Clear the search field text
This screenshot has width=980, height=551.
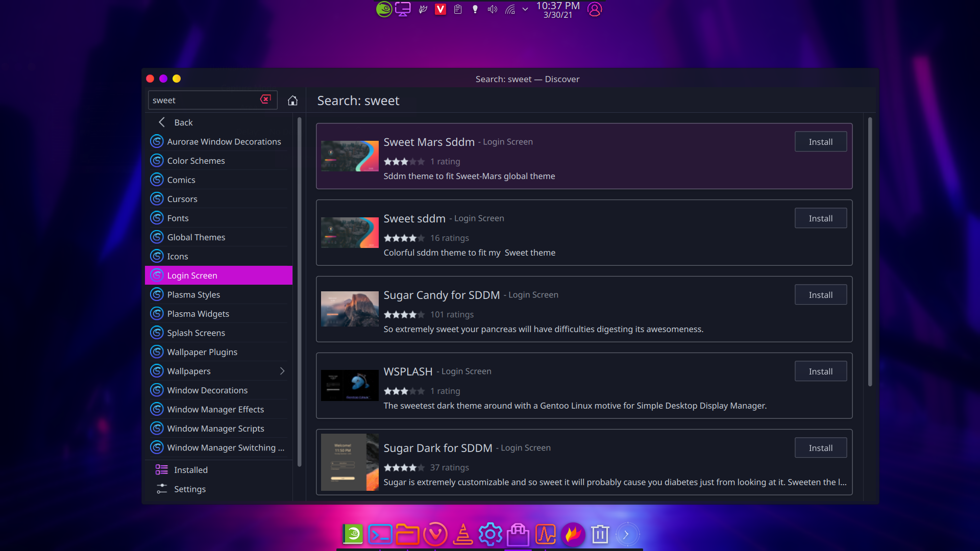[265, 99]
